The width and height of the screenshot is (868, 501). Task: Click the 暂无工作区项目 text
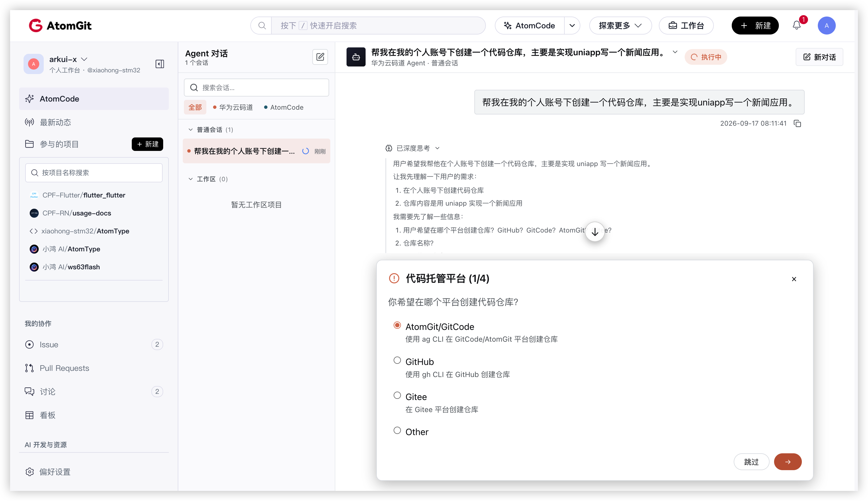click(257, 205)
